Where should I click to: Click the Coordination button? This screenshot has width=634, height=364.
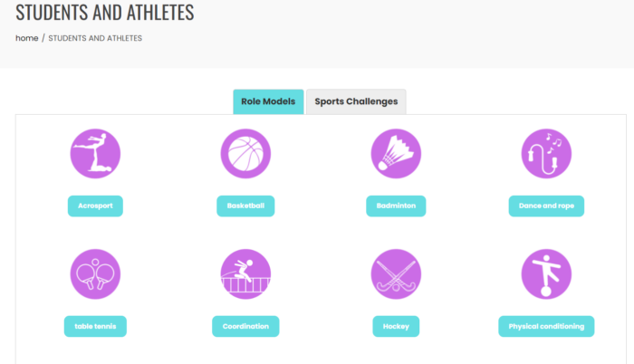(x=245, y=326)
